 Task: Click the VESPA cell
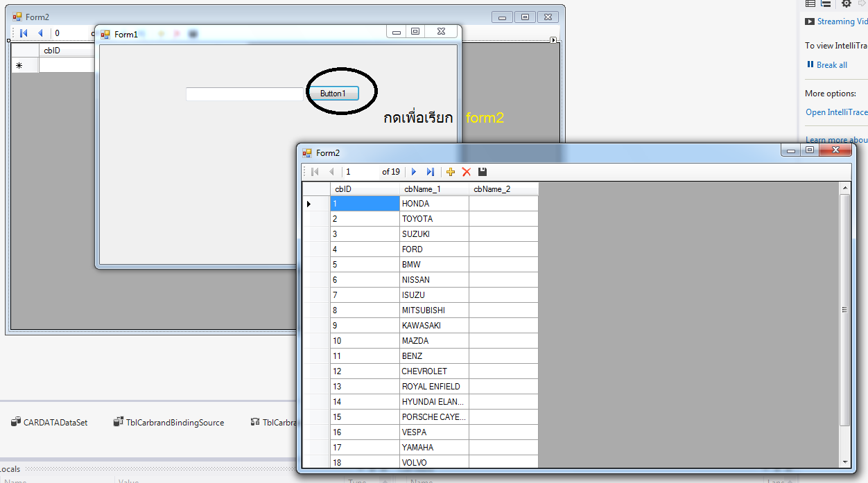point(435,432)
